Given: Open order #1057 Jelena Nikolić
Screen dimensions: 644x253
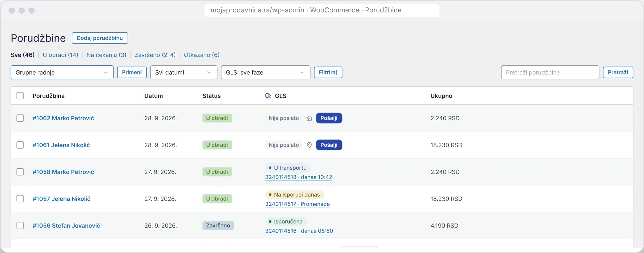Looking at the screenshot, I should 62,199.
